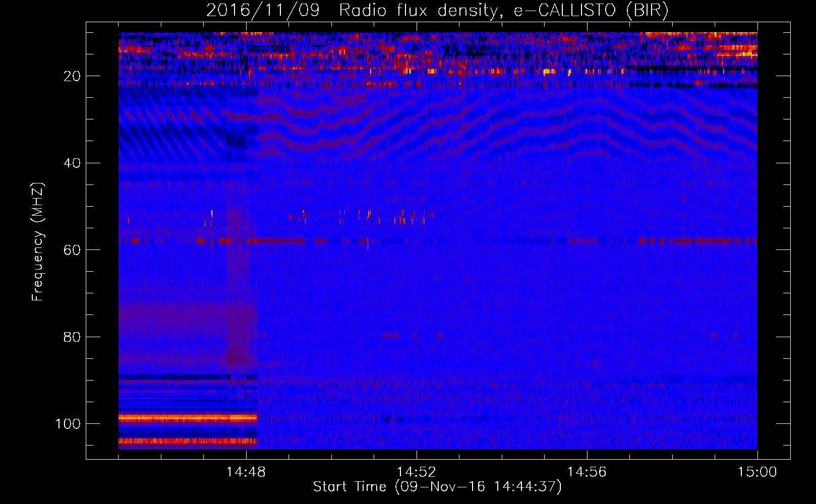Screen dimensions: 816x504
Task: Click the plot title "Radio flux density, e-CALLISTO (BIR)"
Action: [503, 11]
